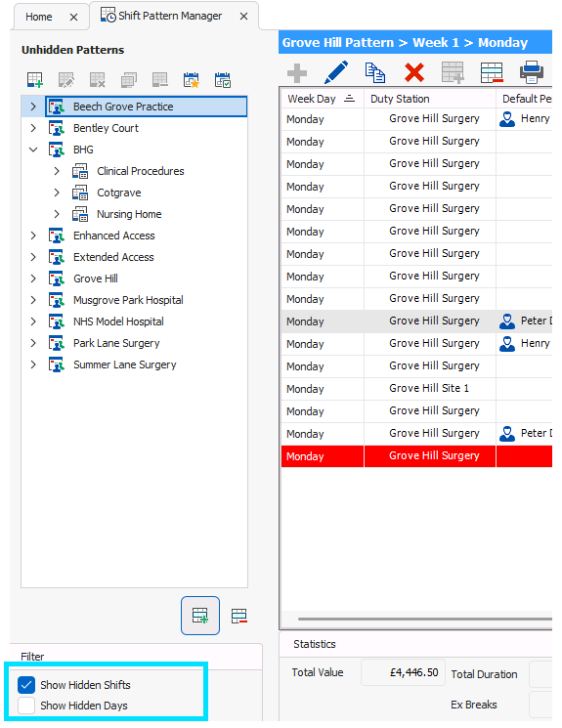The image size is (562, 728).
Task: Enable Show Hidden Days checkbox
Action: pyautogui.click(x=26, y=706)
